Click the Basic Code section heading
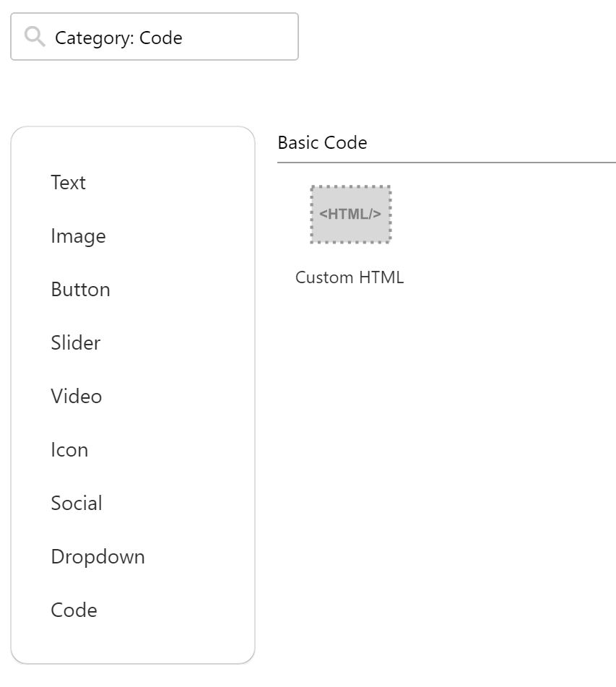Screen dimensions: 616x687 pyautogui.click(x=323, y=142)
